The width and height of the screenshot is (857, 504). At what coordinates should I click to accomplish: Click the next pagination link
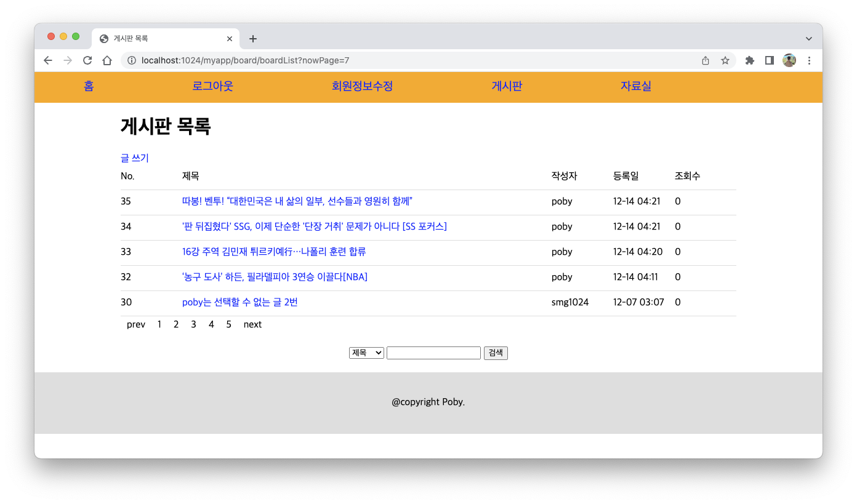pyautogui.click(x=252, y=324)
